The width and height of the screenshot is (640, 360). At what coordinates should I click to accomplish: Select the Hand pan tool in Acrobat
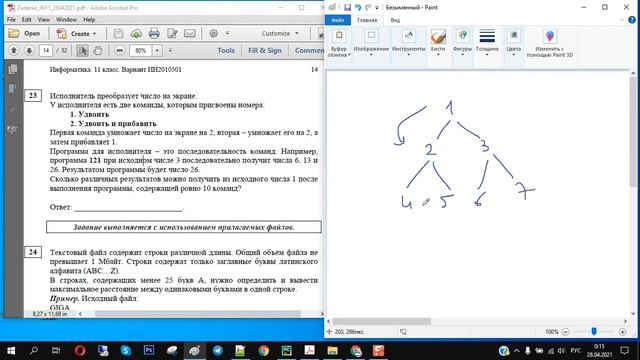coord(98,51)
